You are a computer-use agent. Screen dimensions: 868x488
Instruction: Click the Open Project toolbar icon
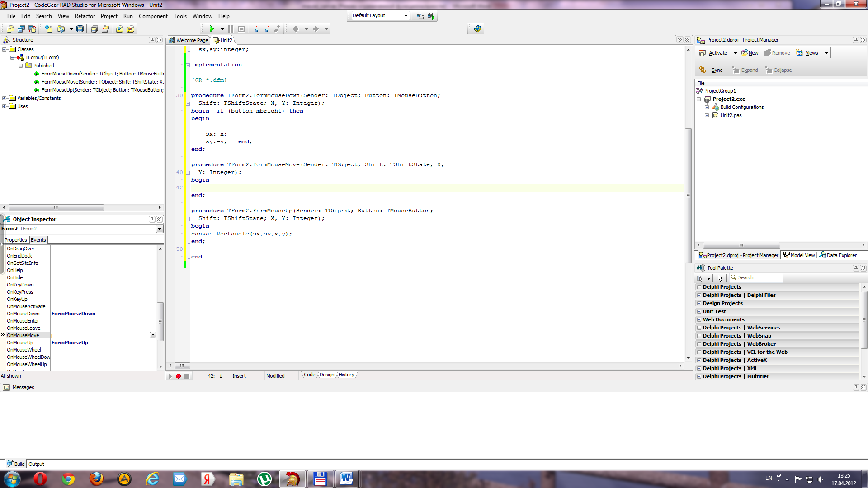tap(105, 29)
